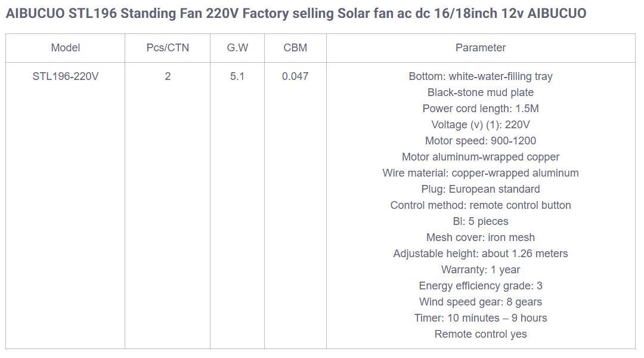
Task: Click the Warranty 1 year text
Action: (481, 270)
